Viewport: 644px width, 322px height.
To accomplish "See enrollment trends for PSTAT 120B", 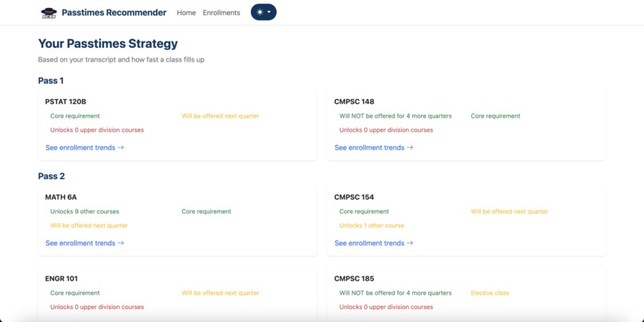I will tap(85, 148).
